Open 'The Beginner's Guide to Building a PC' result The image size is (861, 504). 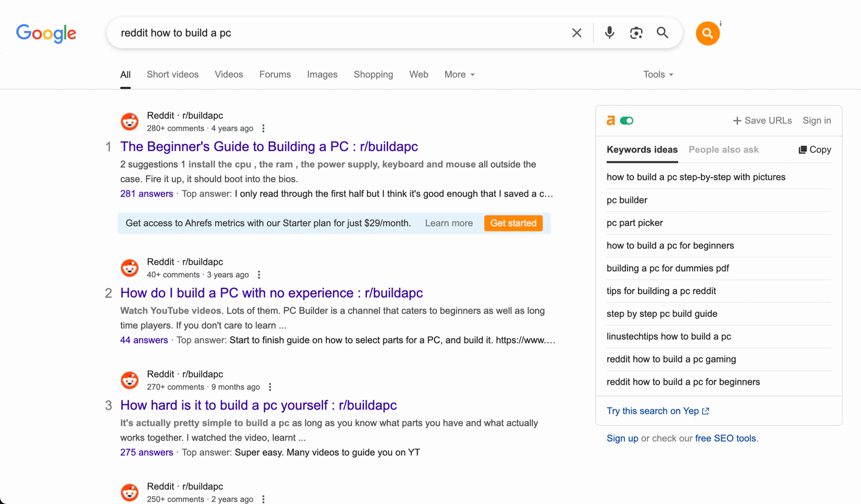(269, 147)
